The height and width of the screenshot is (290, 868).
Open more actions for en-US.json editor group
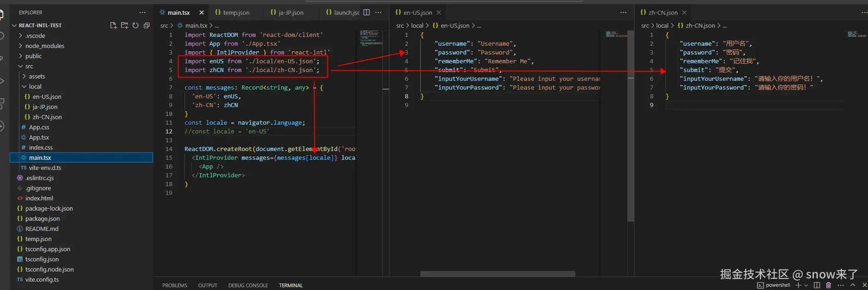tap(623, 12)
